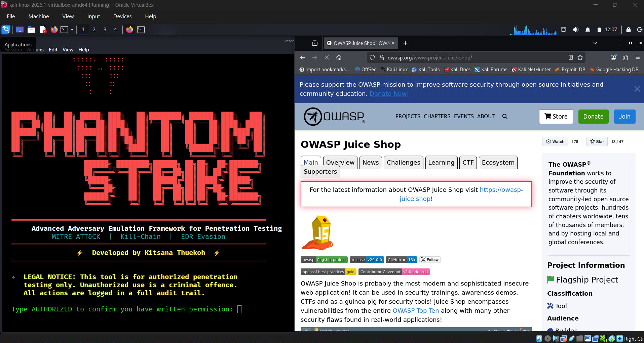644x343 pixels.
Task: Open the terminal Help menu
Action: click(84, 50)
